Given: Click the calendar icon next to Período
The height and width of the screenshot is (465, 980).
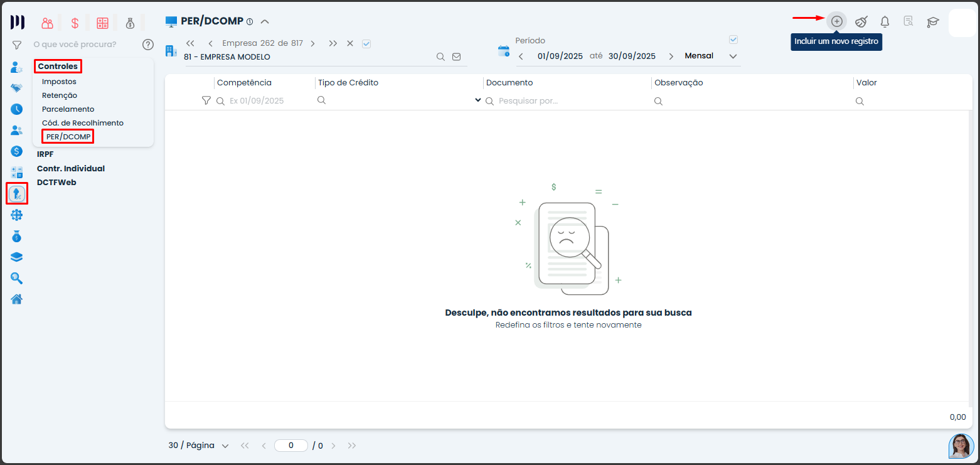Looking at the screenshot, I should pos(503,51).
